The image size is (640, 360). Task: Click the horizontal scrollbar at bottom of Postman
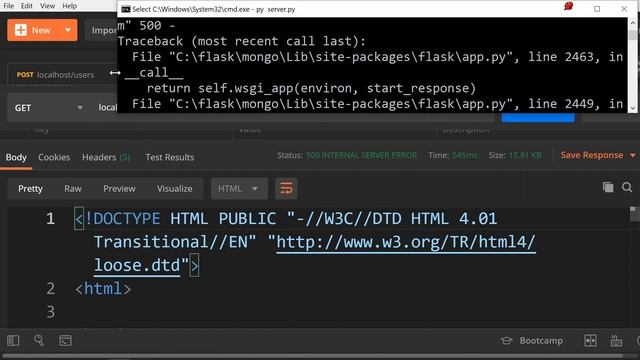[314, 357]
